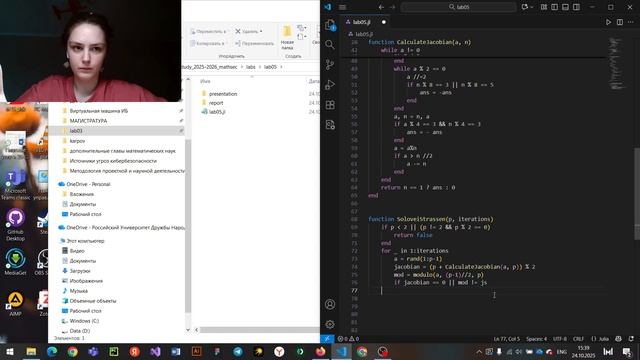The height and width of the screenshot is (360, 640).
Task: Sort by Name column header in Explorer
Action: tap(205, 81)
